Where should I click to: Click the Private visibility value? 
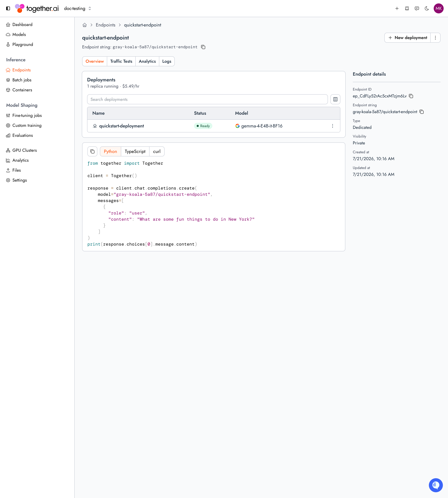click(x=359, y=143)
